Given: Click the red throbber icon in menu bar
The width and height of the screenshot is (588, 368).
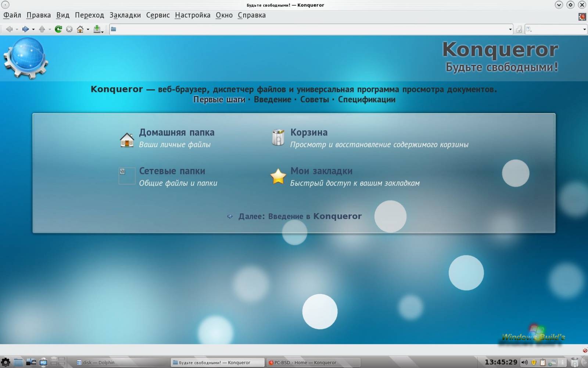Looking at the screenshot, I should [x=582, y=16].
